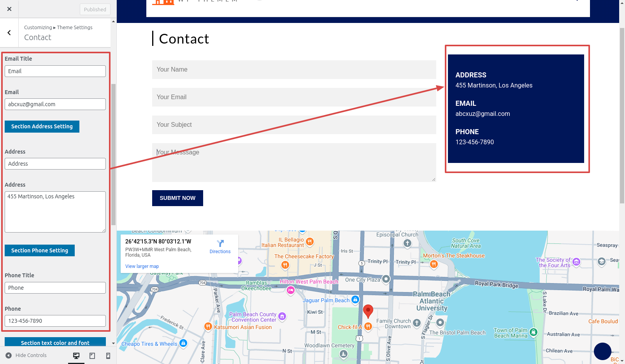Go back using the chevron arrow
625x364 pixels.
(9, 33)
